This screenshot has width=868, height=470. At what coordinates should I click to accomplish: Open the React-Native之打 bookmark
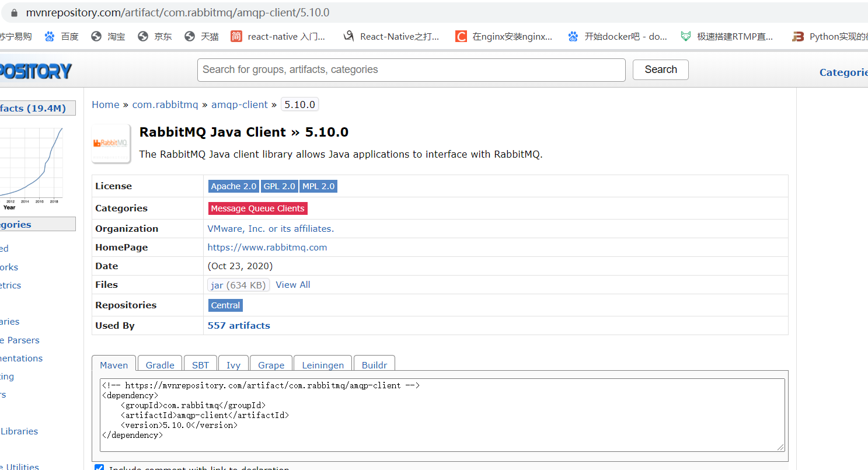(x=391, y=36)
